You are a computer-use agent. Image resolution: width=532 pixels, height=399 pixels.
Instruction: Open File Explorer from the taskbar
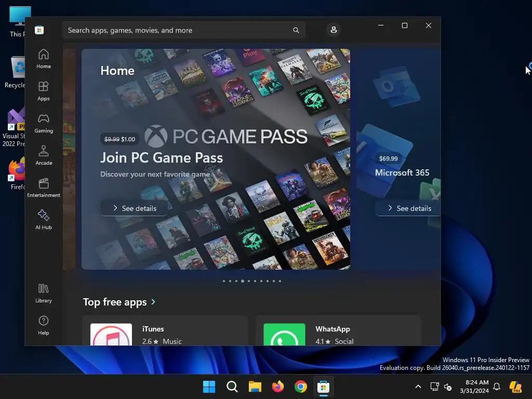point(255,387)
